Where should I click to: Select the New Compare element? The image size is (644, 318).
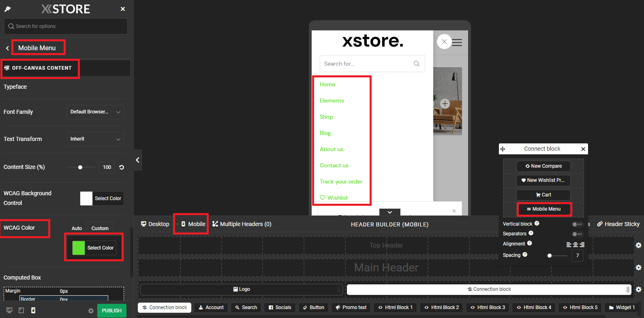(543, 166)
